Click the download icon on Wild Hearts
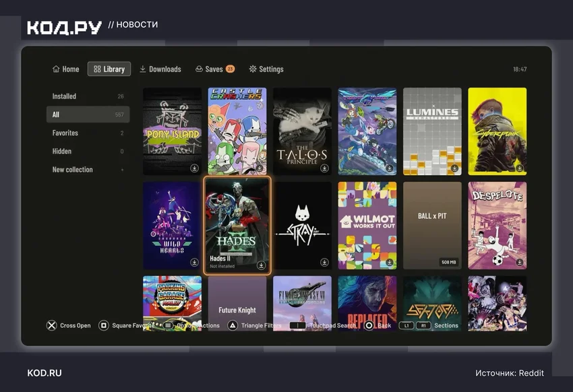 [194, 262]
